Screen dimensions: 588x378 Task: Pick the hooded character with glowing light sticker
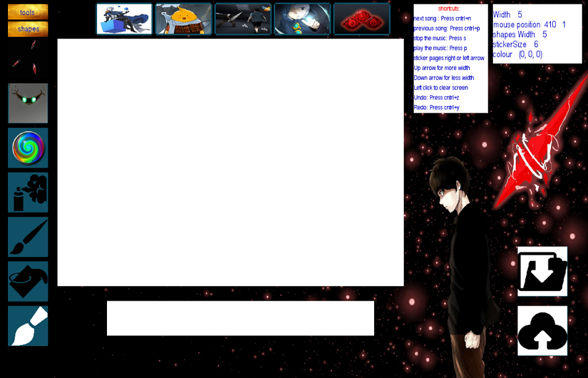tap(302, 19)
